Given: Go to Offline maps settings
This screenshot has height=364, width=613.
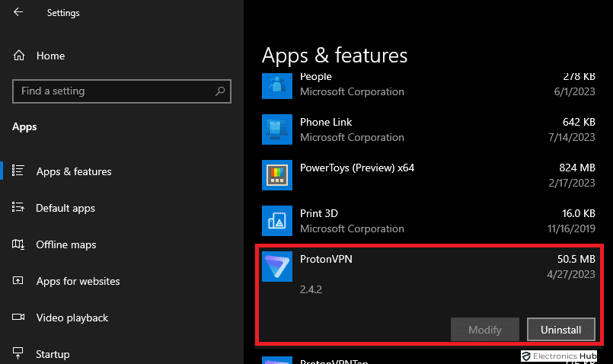Looking at the screenshot, I should (x=66, y=244).
